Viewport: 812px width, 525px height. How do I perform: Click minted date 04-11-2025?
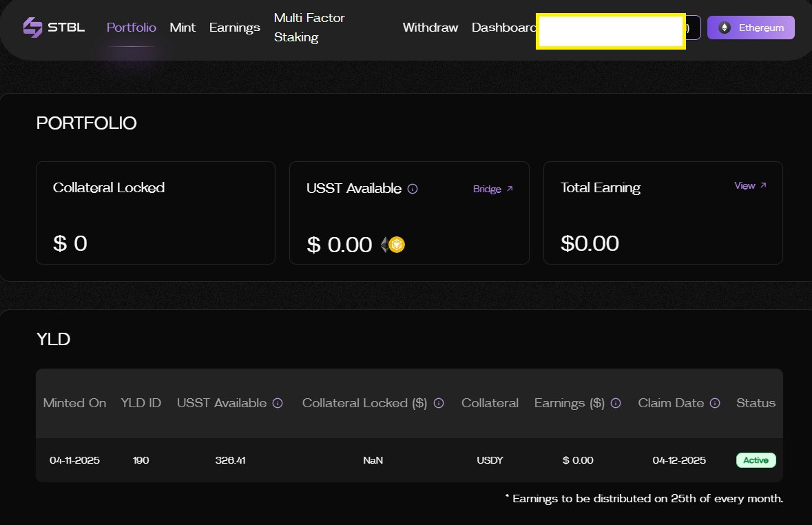pyautogui.click(x=74, y=460)
